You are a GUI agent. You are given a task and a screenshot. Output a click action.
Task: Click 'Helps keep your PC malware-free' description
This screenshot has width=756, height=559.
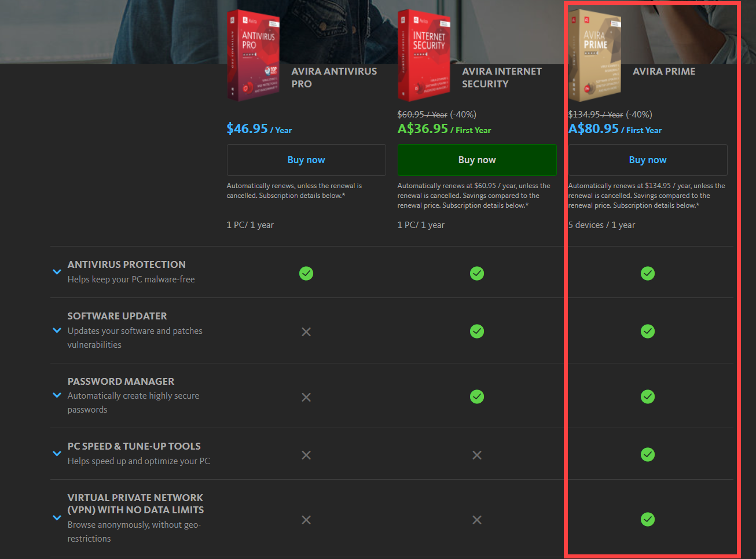tap(131, 279)
